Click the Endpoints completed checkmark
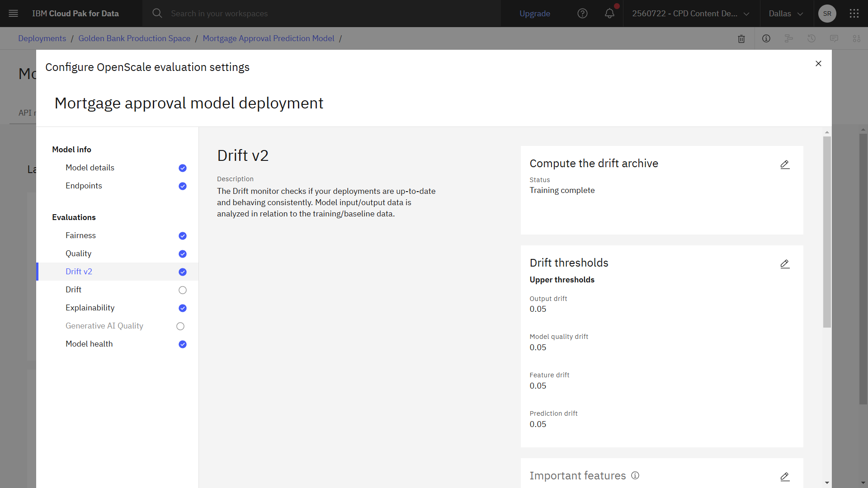This screenshot has height=488, width=868. tap(183, 186)
